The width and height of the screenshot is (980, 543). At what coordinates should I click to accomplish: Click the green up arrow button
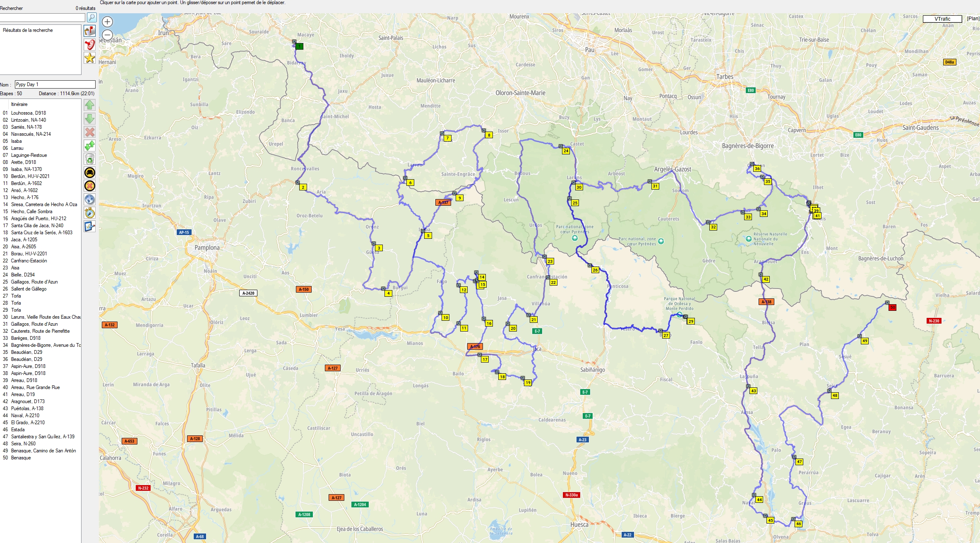[x=90, y=105]
